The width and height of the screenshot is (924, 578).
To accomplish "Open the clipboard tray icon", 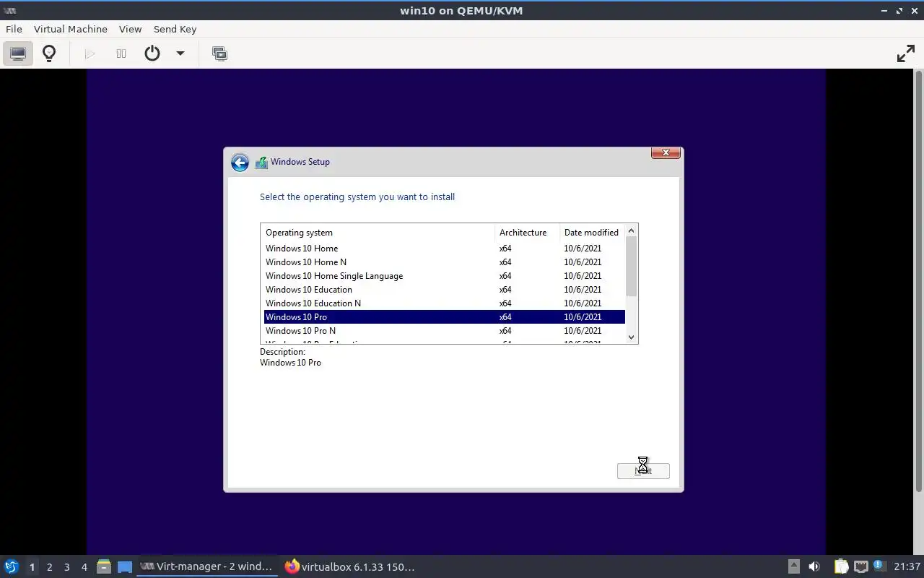I will click(x=841, y=567).
